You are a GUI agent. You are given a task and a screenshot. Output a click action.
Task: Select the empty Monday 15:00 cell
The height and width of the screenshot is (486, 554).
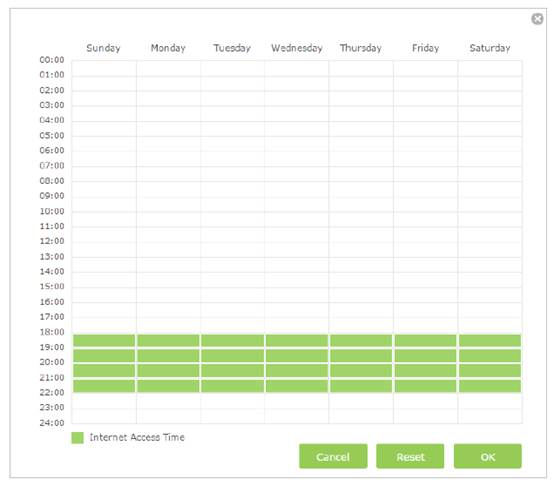click(168, 295)
